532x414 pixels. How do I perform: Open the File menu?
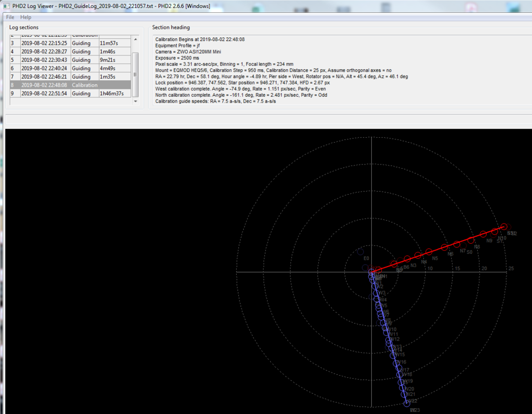click(x=10, y=17)
